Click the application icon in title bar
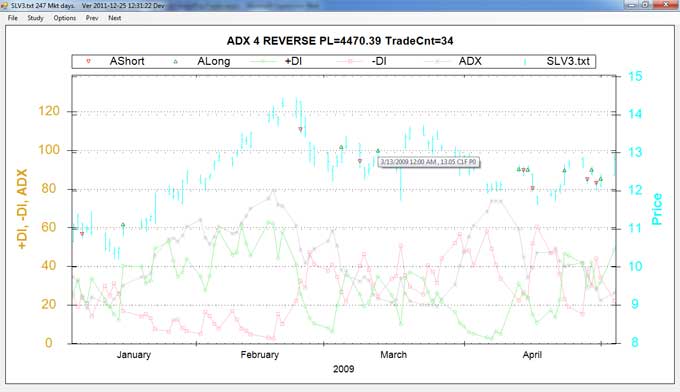This screenshot has width=680, height=392. pos(5,6)
